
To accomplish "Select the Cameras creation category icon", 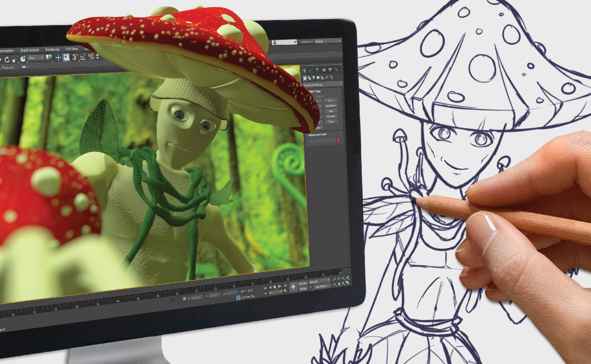I will 318,78.
